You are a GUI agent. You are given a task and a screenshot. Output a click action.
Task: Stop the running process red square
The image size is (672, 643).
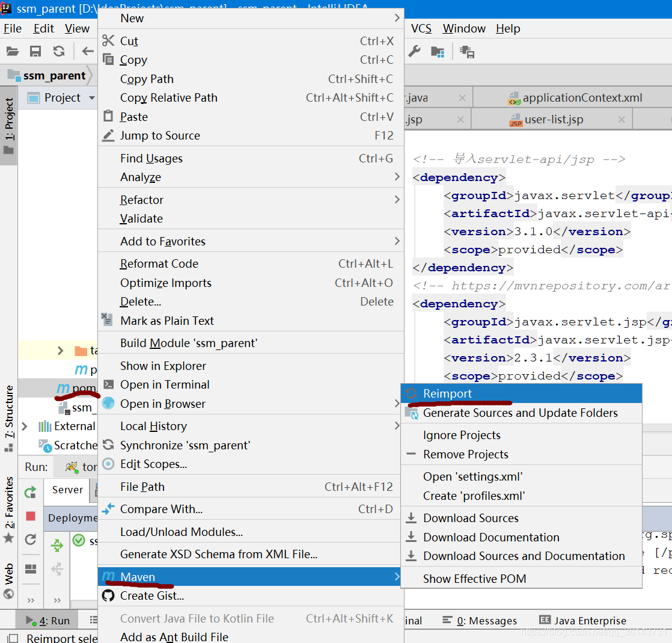click(x=31, y=515)
